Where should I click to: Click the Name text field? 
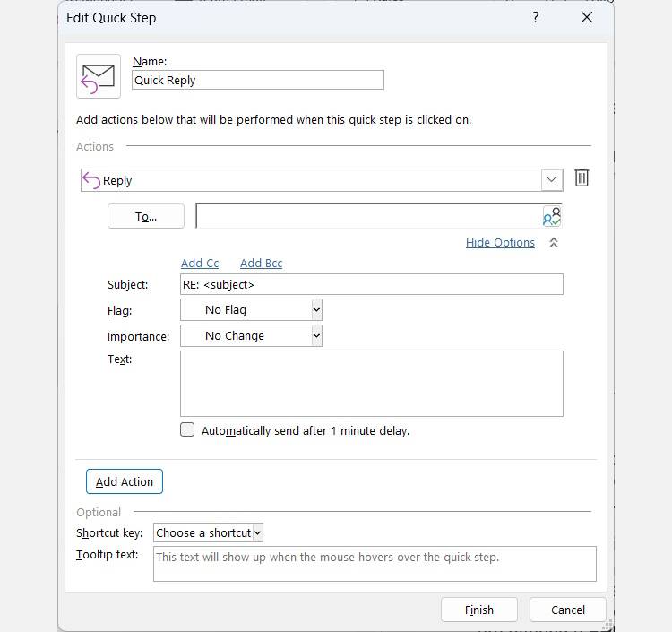pos(257,80)
